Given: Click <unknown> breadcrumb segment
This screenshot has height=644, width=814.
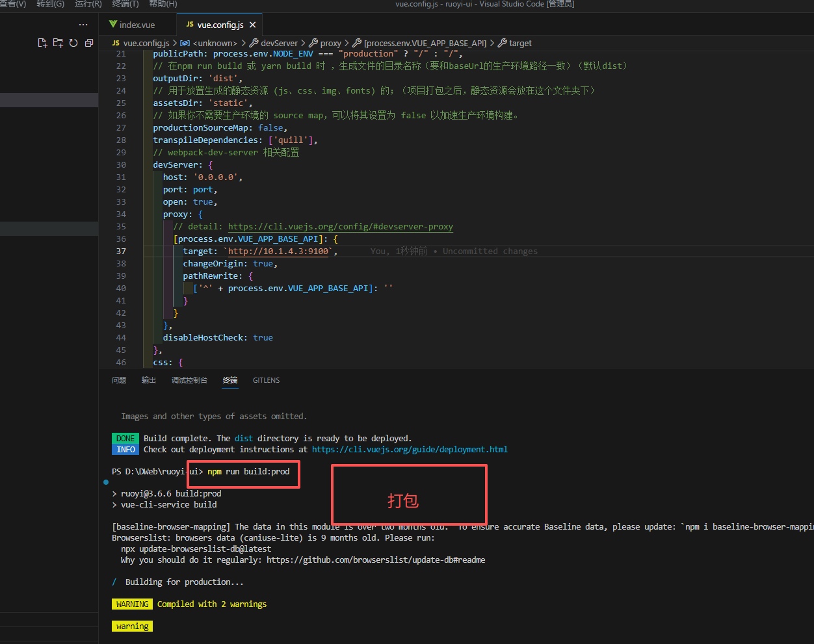Looking at the screenshot, I should click(x=215, y=43).
